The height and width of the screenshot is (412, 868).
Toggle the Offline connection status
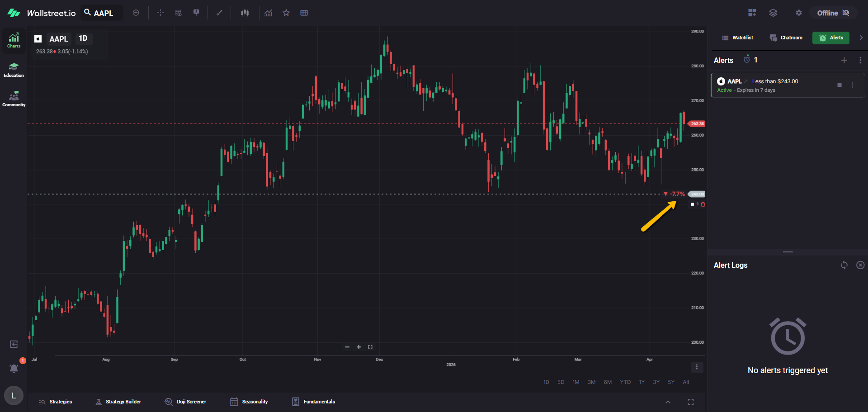click(x=833, y=13)
